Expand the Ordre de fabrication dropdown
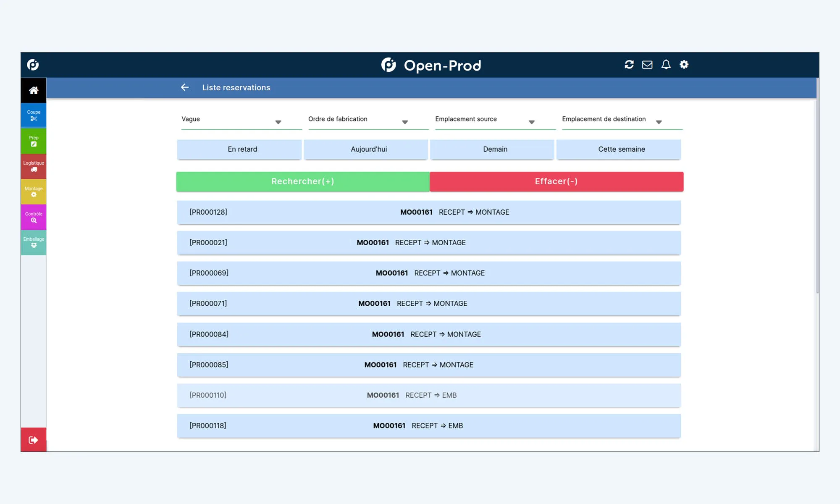The height and width of the screenshot is (504, 840). click(x=404, y=122)
